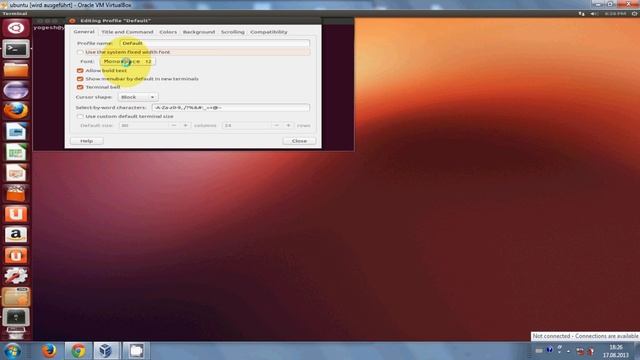The height and width of the screenshot is (360, 640).
Task: Click the Close button in profile dialog
Action: tap(299, 141)
